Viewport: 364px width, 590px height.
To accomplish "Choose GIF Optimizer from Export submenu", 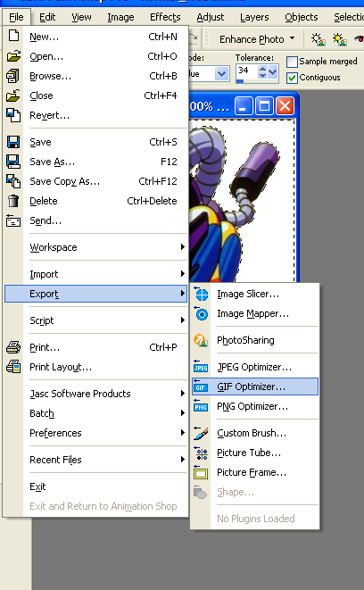I will 255,386.
